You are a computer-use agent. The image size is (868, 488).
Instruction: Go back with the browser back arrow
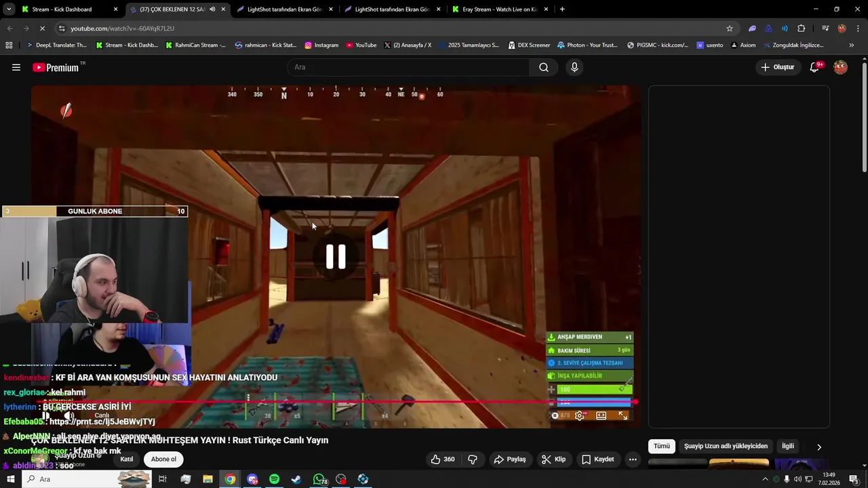pos(9,28)
